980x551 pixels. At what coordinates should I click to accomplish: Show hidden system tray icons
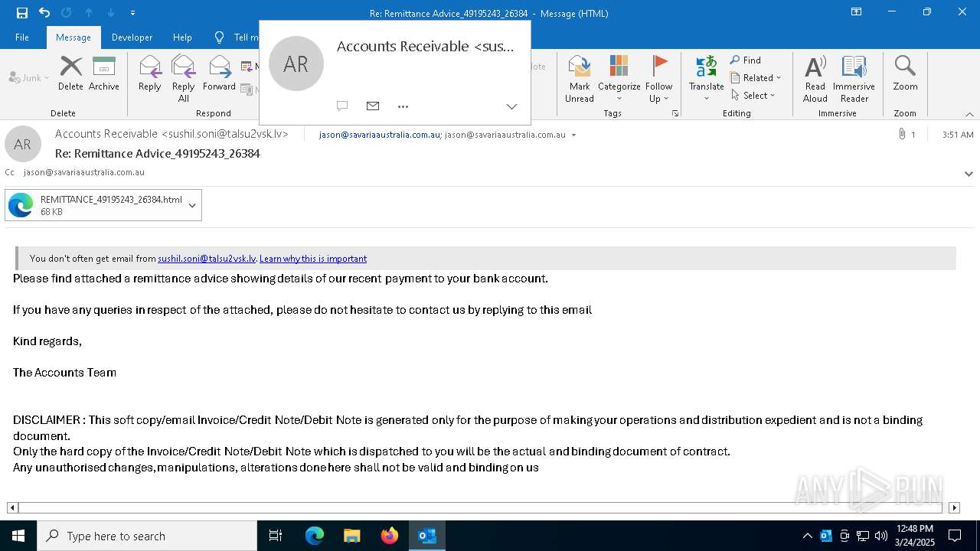[x=807, y=536]
